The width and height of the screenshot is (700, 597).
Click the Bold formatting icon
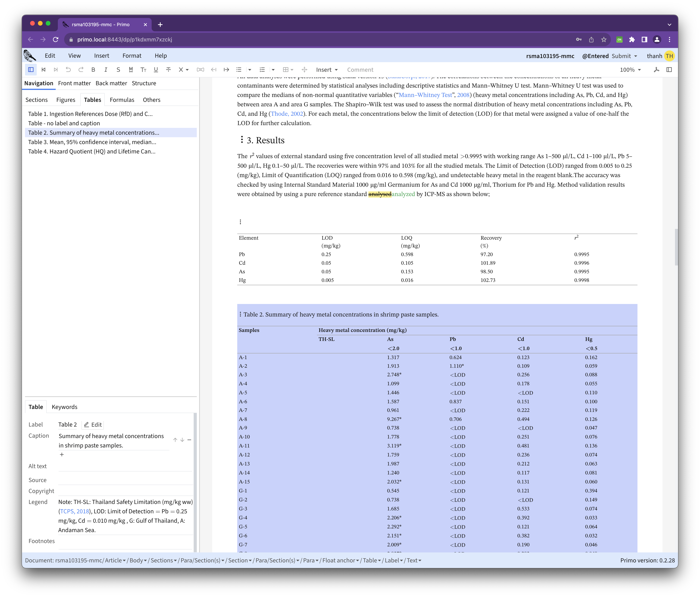coord(93,70)
